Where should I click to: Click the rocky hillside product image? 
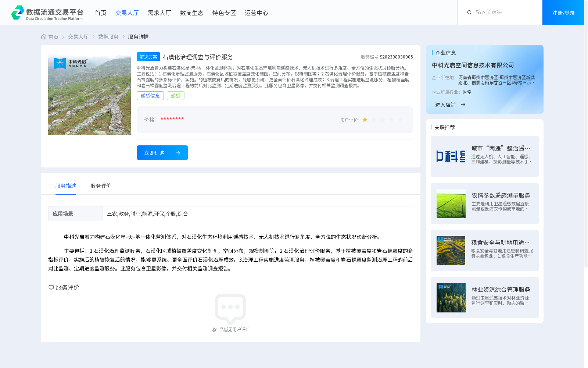click(89, 93)
